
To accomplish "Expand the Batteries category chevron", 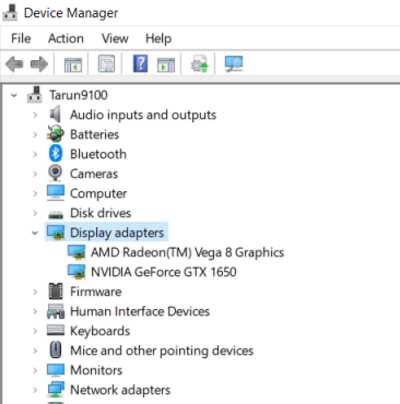I will [x=35, y=135].
